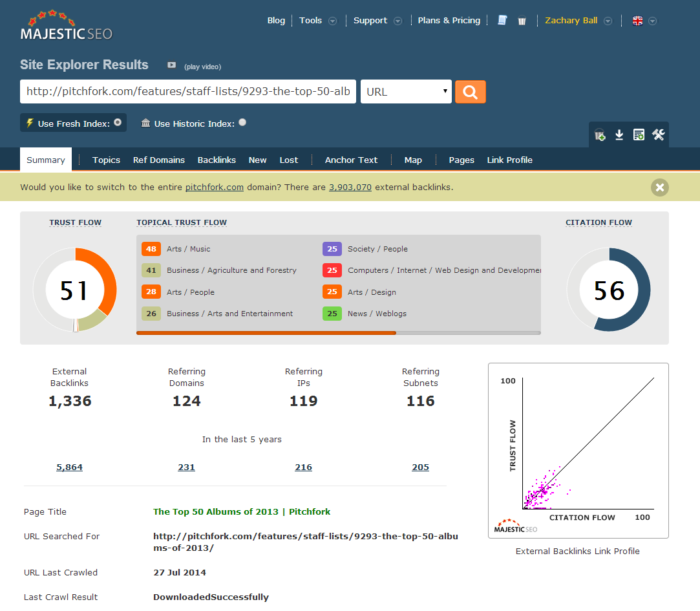Click the Trust Flow 51 donut chart
The height and width of the screenshot is (611, 700).
click(74, 290)
